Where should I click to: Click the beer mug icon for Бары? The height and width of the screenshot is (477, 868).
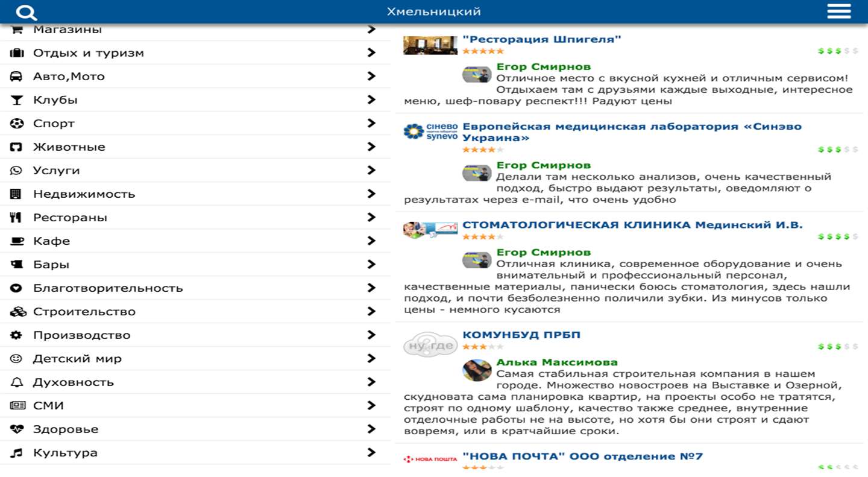[x=17, y=265]
